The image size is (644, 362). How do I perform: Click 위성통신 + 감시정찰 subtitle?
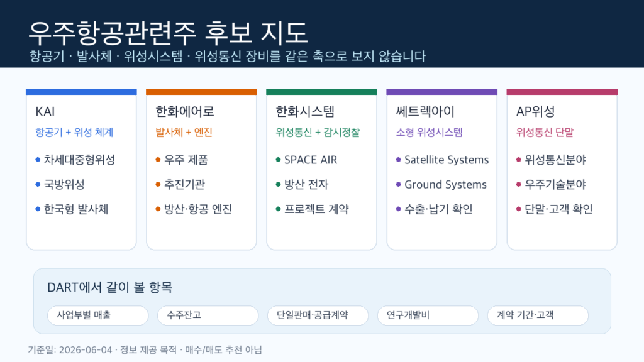point(318,132)
